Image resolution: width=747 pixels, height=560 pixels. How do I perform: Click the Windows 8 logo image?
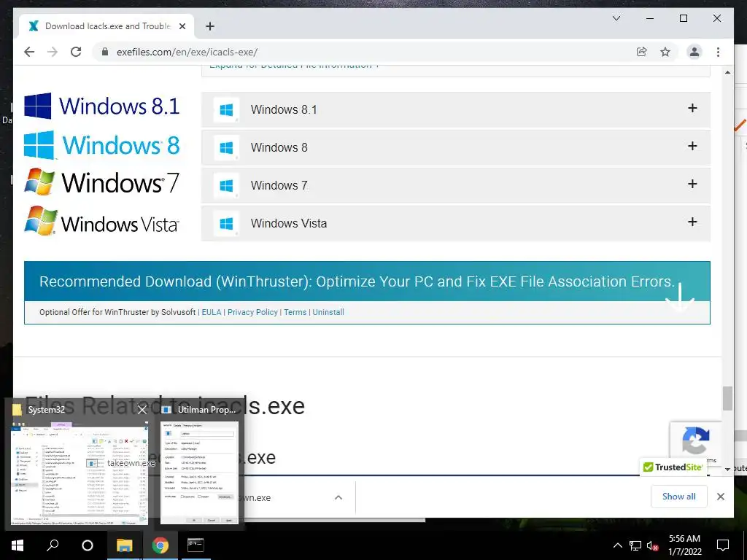point(102,145)
